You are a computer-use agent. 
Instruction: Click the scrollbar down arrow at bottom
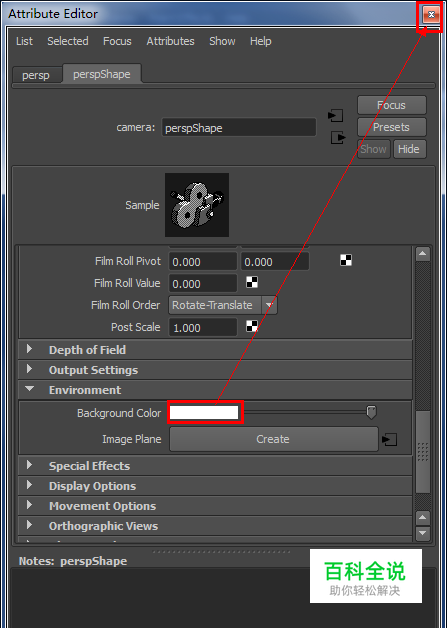423,533
